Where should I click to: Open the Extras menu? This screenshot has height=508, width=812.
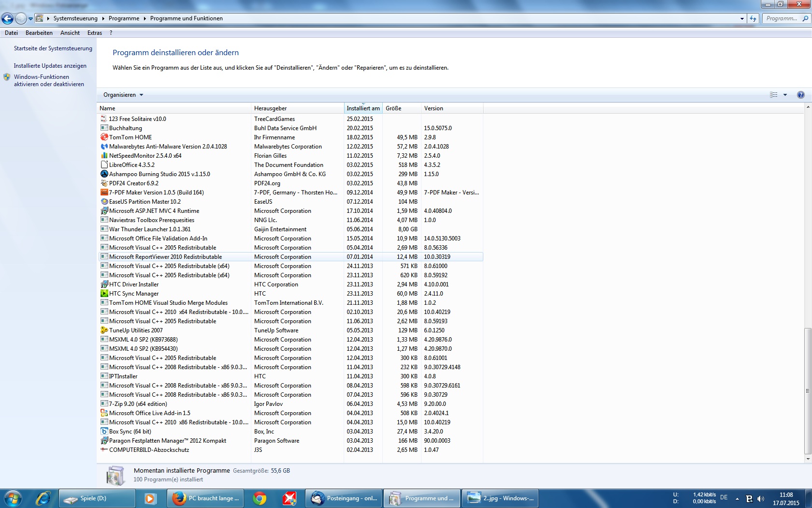coord(95,33)
